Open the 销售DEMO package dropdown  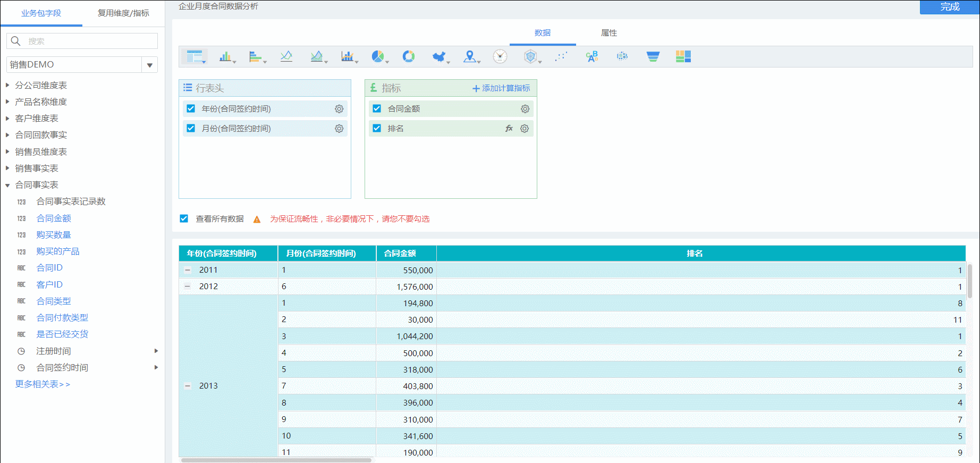(150, 65)
